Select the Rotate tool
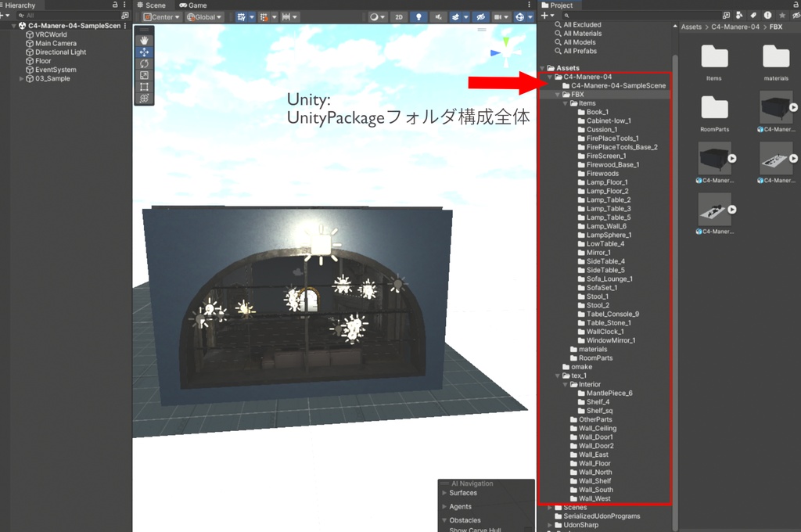 coord(144,64)
